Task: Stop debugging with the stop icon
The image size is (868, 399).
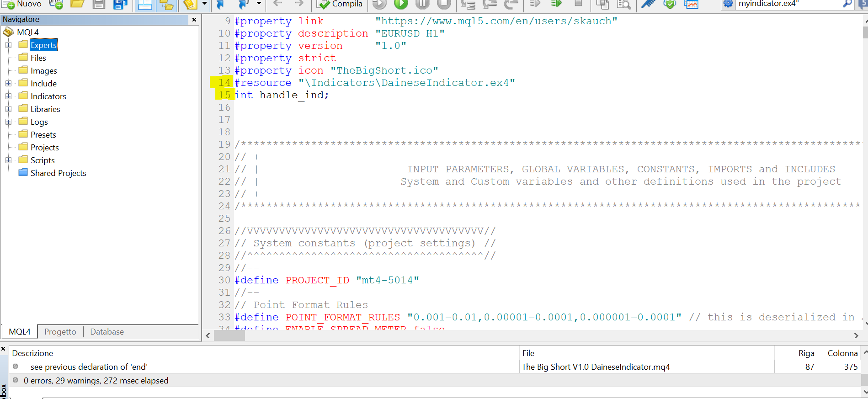Action: click(443, 4)
